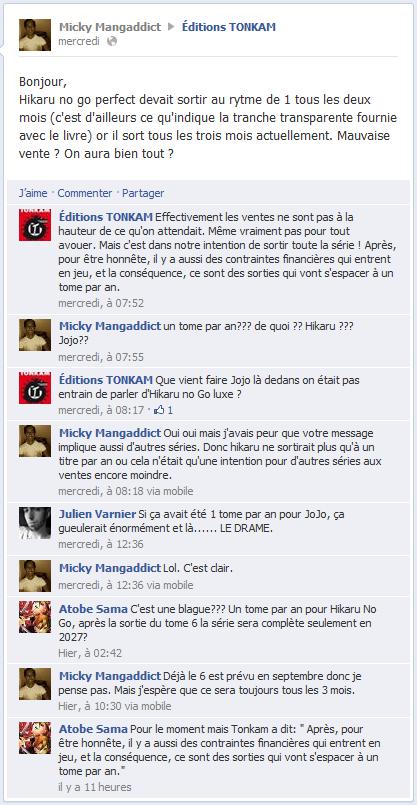
Task: Click Éditions TONKAM name in Jojo reply
Action: 106,380
